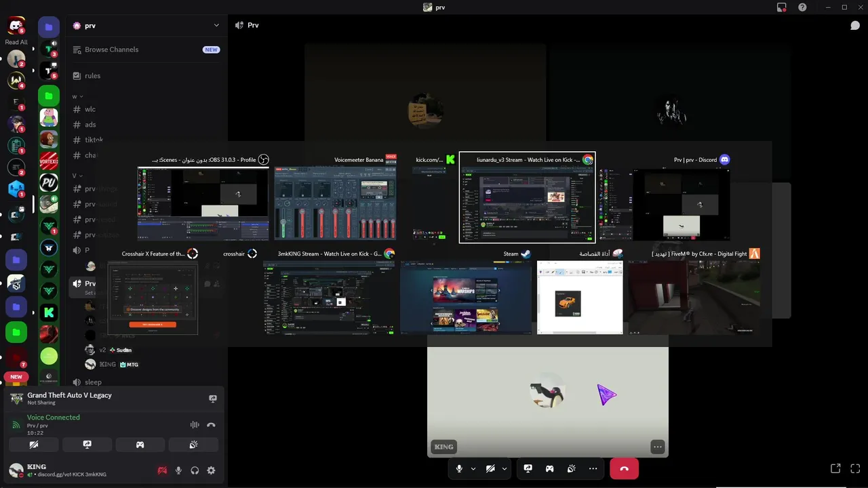Switch to Voicemeeter Banana window thumbnail

pyautogui.click(x=336, y=203)
